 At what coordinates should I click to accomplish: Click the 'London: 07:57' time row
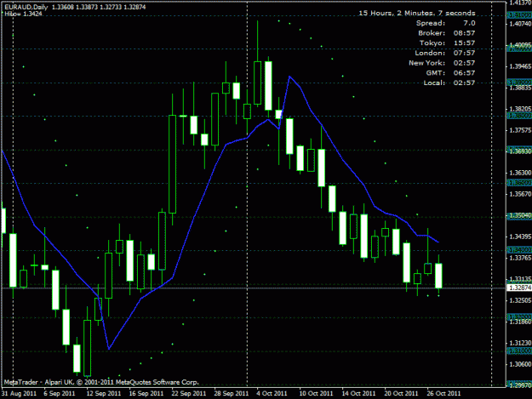pos(445,53)
